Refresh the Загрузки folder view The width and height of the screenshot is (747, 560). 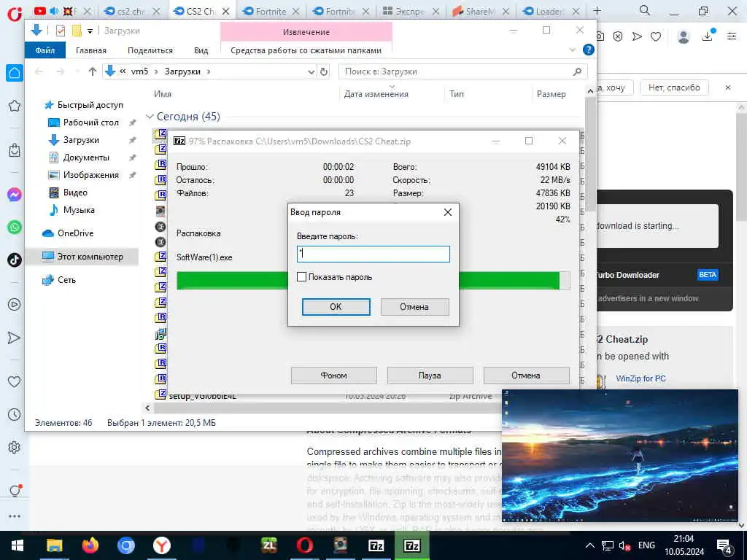click(324, 71)
